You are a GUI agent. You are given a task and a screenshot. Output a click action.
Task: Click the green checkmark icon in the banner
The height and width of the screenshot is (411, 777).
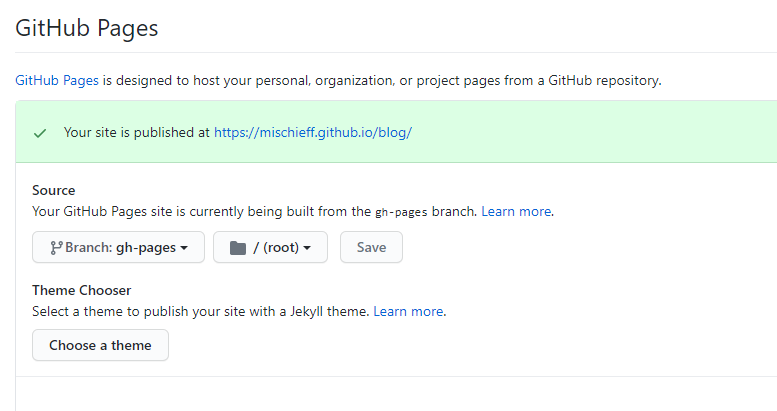(x=40, y=132)
